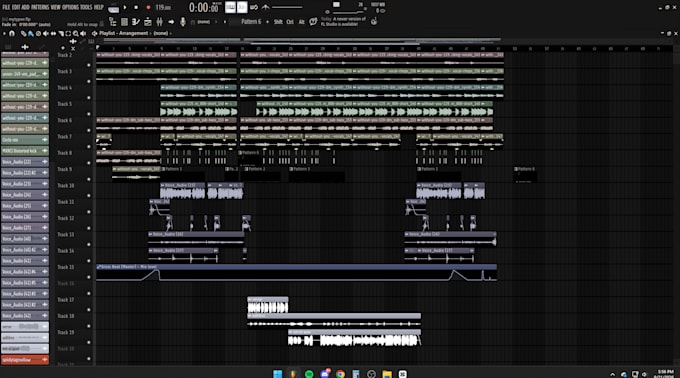Mute Track 7 via its dot
The width and height of the screenshot is (680, 378).
(89, 147)
